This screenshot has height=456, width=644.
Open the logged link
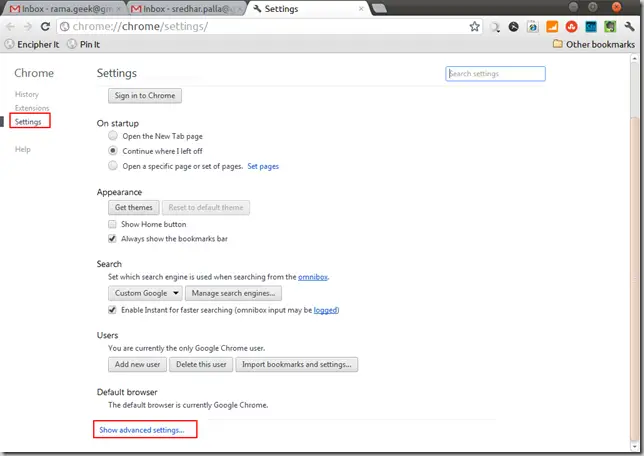click(x=326, y=310)
